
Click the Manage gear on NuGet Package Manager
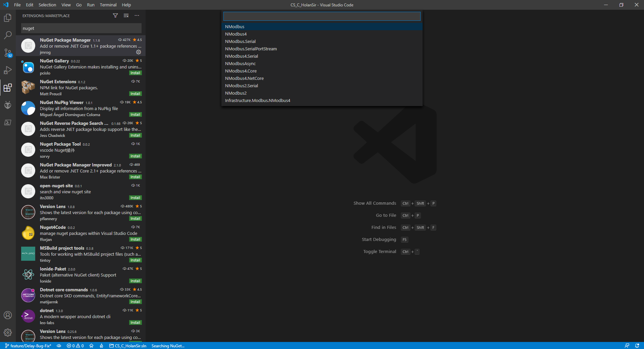139,52
